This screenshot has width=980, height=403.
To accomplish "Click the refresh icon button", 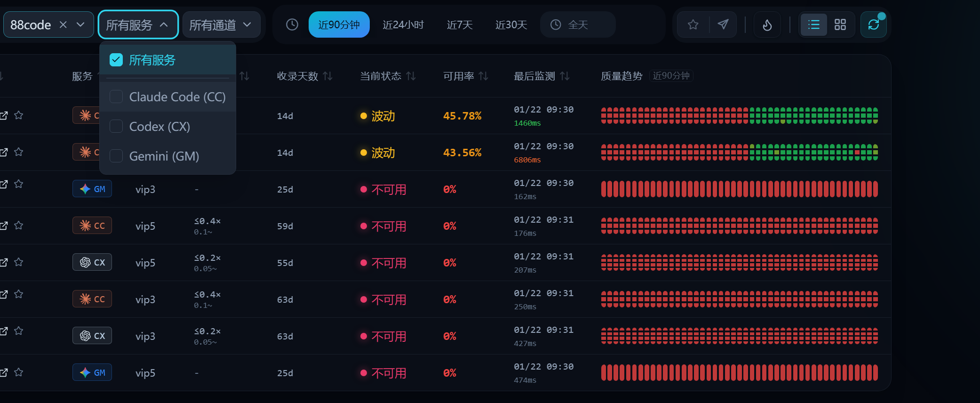I will (874, 24).
